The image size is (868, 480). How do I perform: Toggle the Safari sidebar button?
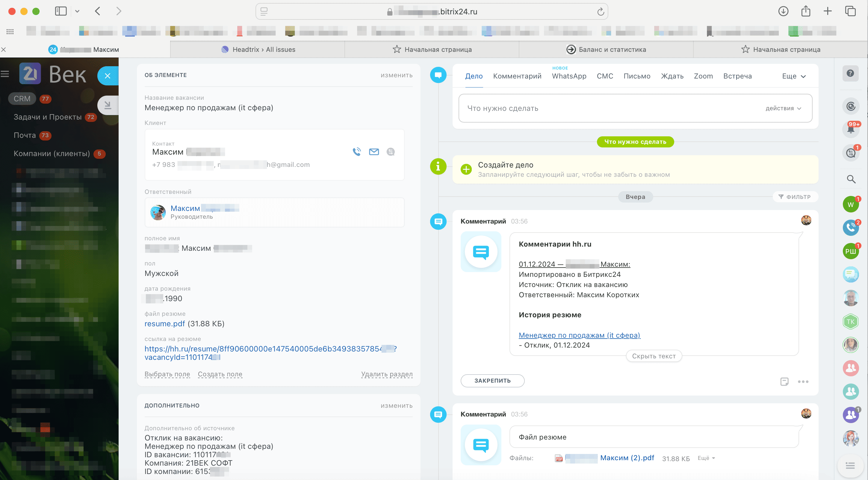[61, 11]
